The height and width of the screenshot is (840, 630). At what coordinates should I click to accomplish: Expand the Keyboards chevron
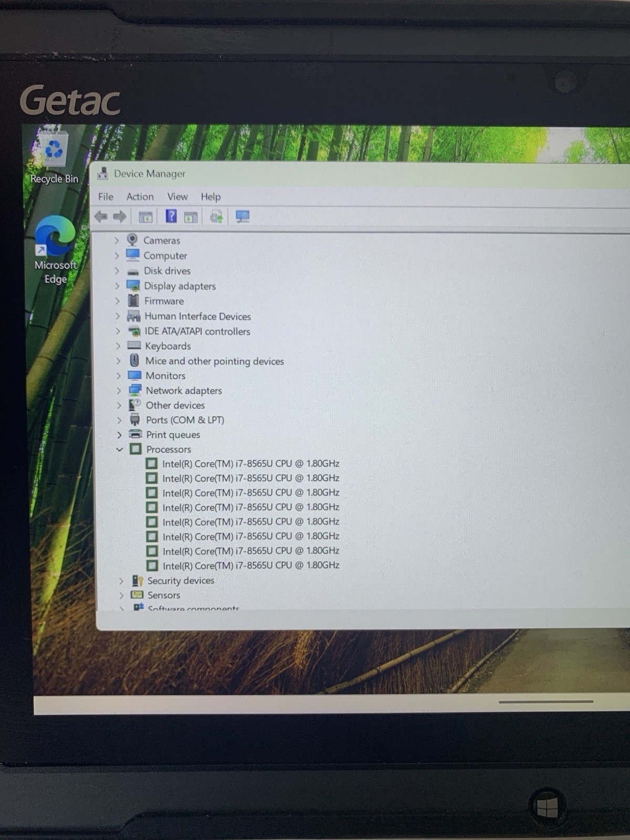(118, 346)
